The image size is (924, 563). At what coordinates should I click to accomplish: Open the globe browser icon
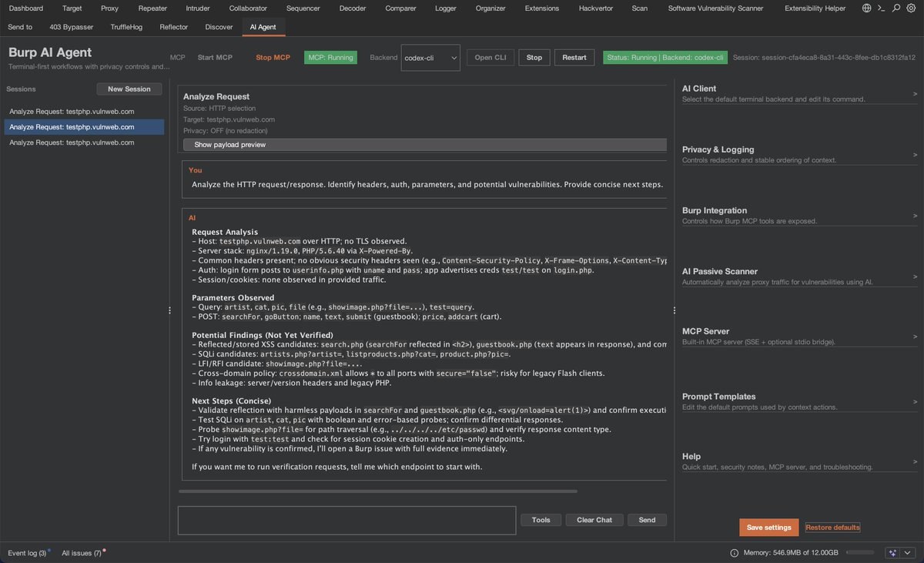867,8
